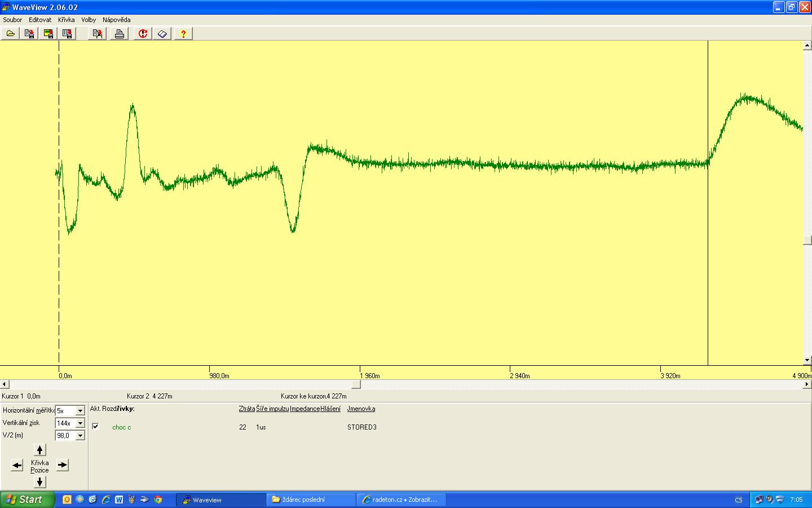
Task: Open Nápověda menu
Action: [x=116, y=20]
